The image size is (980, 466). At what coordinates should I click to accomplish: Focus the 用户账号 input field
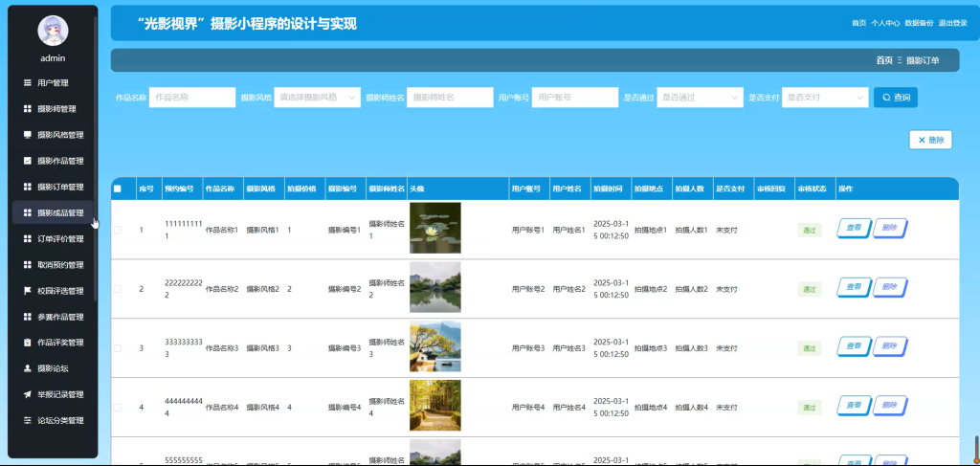pyautogui.click(x=575, y=98)
